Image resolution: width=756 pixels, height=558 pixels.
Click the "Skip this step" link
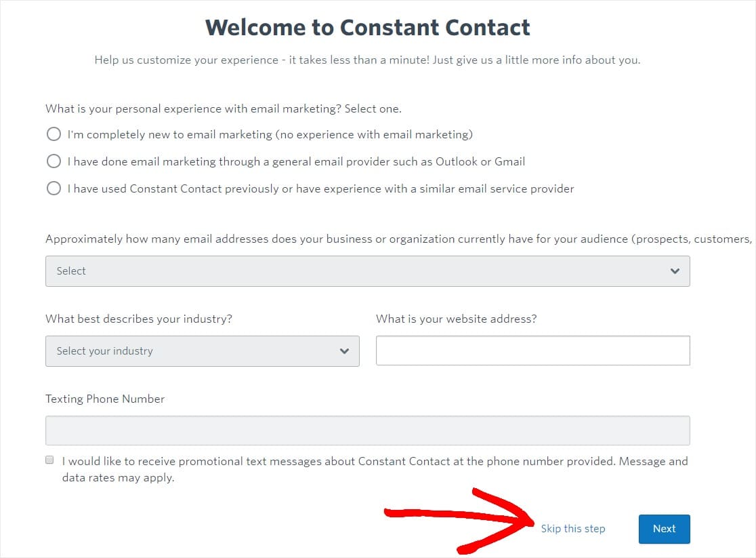tap(572, 529)
